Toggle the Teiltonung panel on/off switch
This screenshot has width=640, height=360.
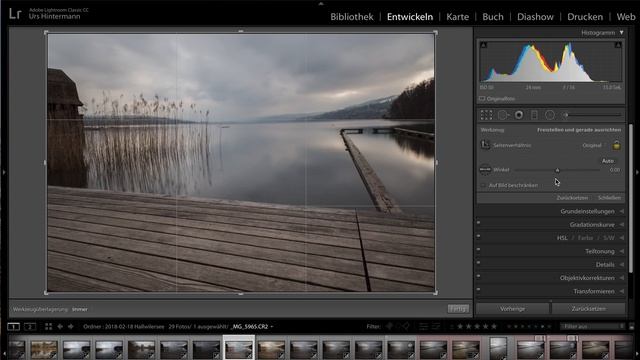click(x=478, y=249)
